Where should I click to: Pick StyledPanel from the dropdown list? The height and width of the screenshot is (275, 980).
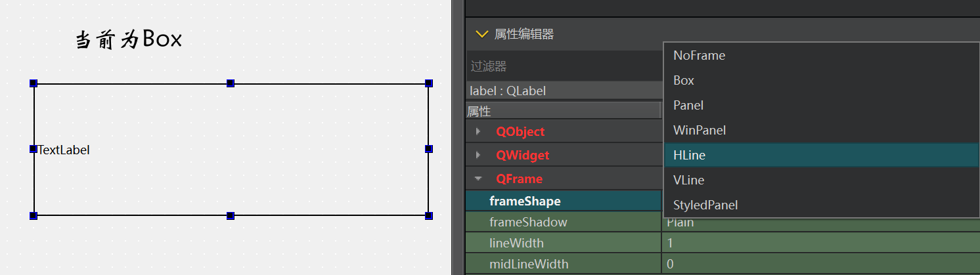tap(705, 205)
